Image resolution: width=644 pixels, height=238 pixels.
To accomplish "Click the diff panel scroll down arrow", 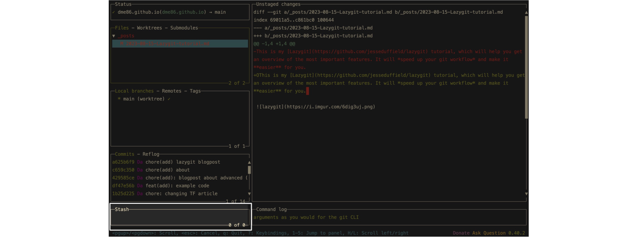I will 526,194.
